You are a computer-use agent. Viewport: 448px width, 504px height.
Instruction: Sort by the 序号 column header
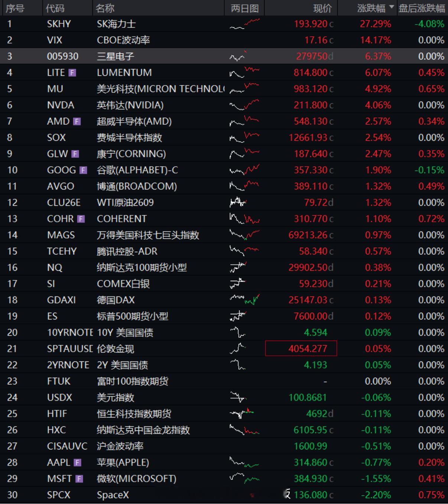[x=15, y=8]
